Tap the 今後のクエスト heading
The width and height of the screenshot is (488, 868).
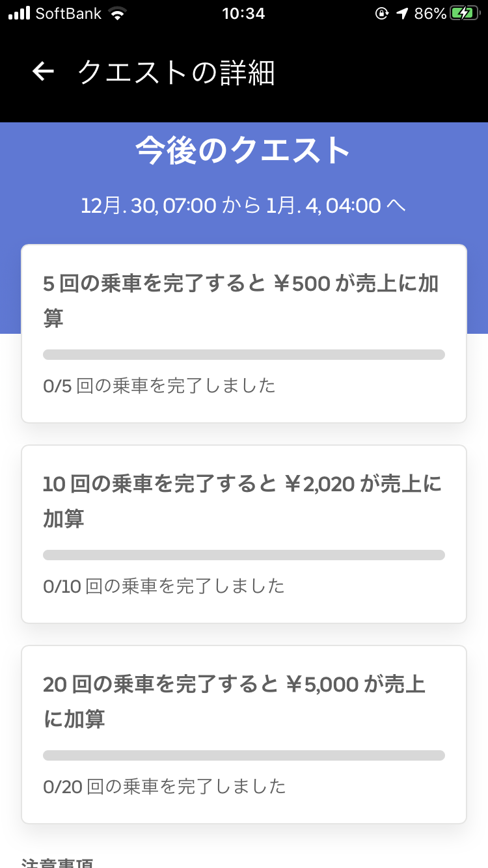coord(243,151)
